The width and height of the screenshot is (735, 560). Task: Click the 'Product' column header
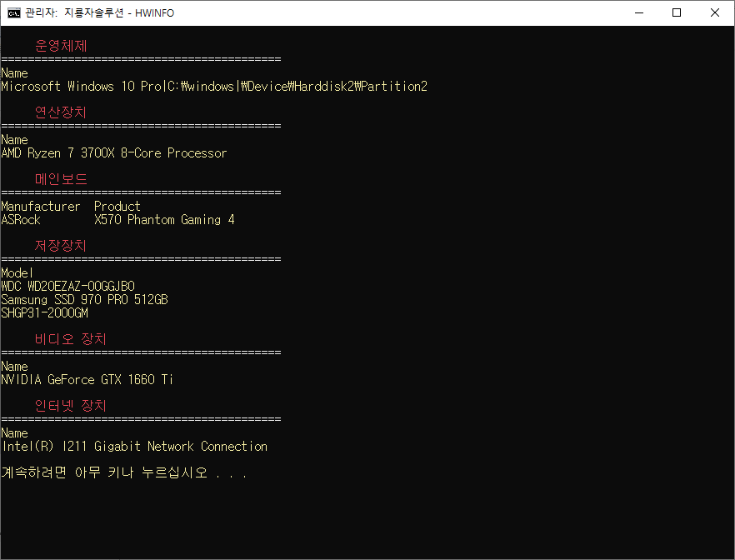(117, 206)
